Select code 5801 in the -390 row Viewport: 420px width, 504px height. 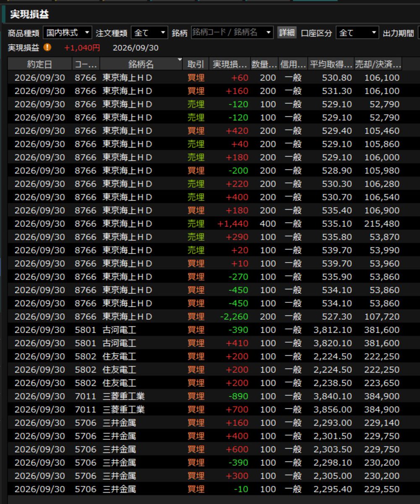click(86, 330)
